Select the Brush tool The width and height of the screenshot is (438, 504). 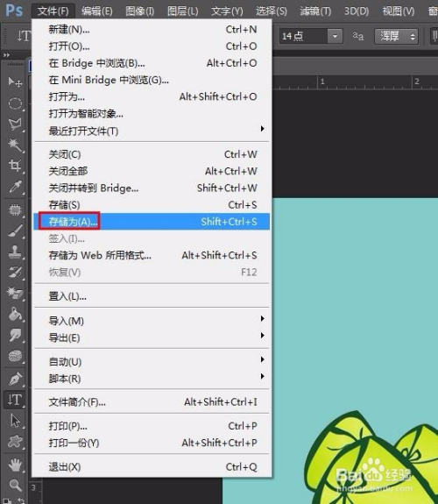coord(15,231)
